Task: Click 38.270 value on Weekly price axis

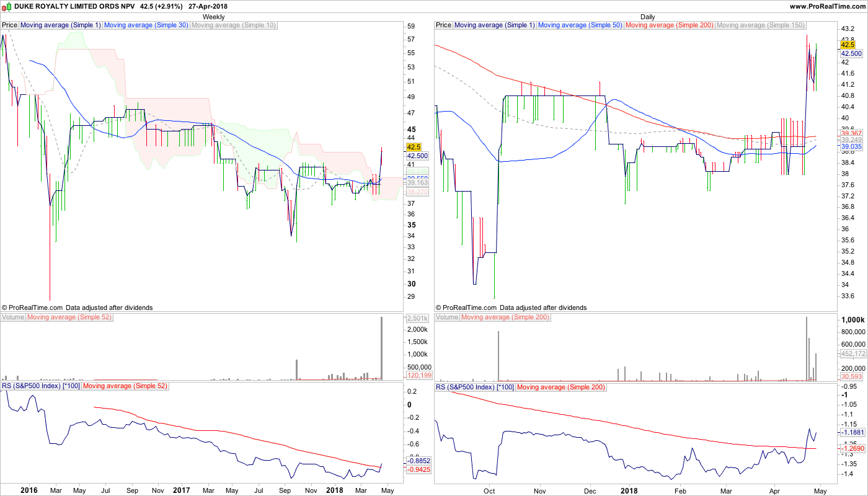Action: 417,192
